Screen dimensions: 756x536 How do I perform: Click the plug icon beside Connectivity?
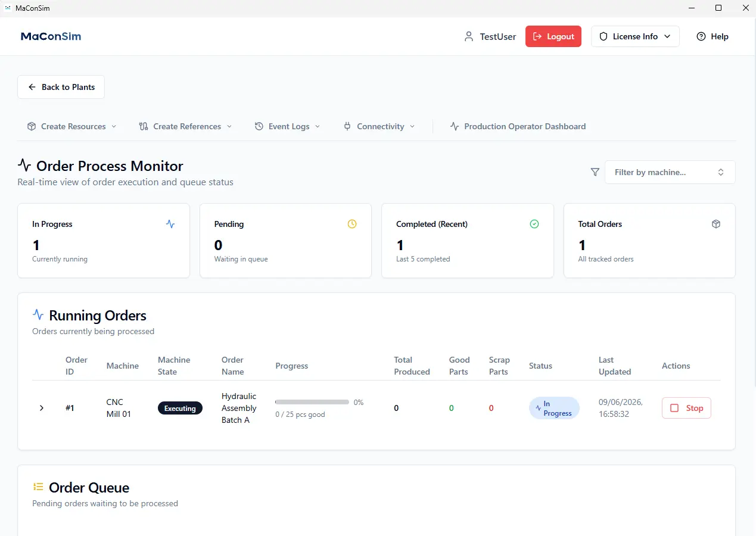(347, 126)
